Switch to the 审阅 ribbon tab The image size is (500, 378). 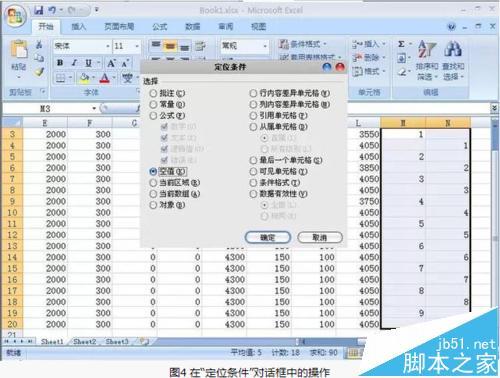[x=226, y=27]
